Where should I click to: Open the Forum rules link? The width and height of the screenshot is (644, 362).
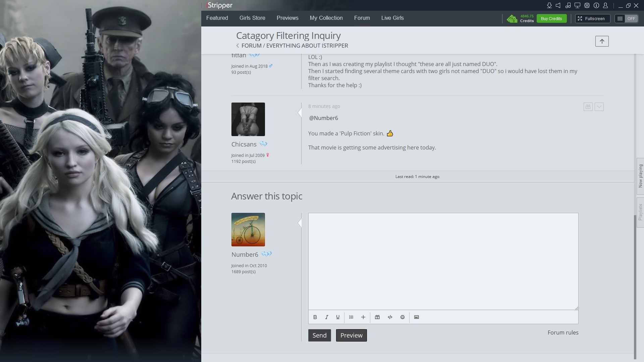(x=563, y=333)
